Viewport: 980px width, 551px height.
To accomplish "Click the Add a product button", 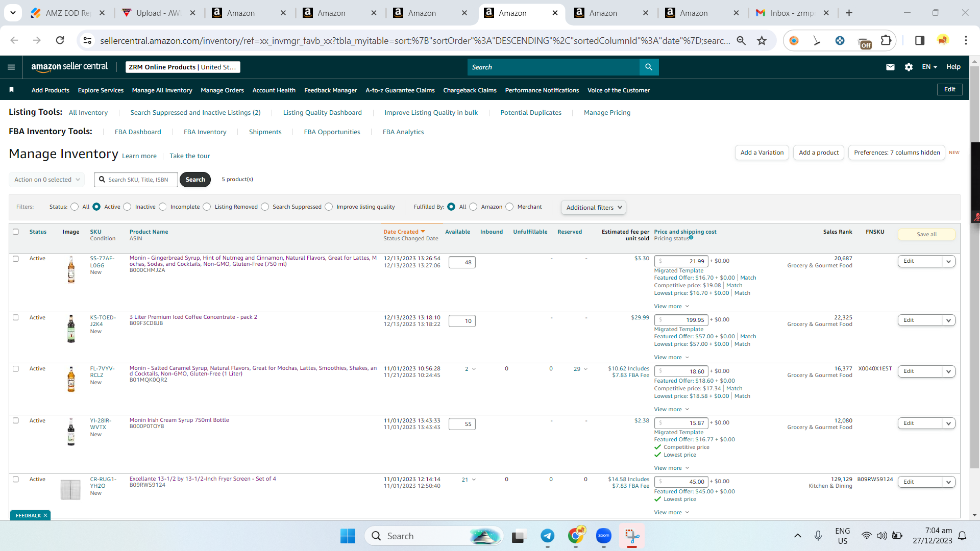I will click(x=818, y=153).
